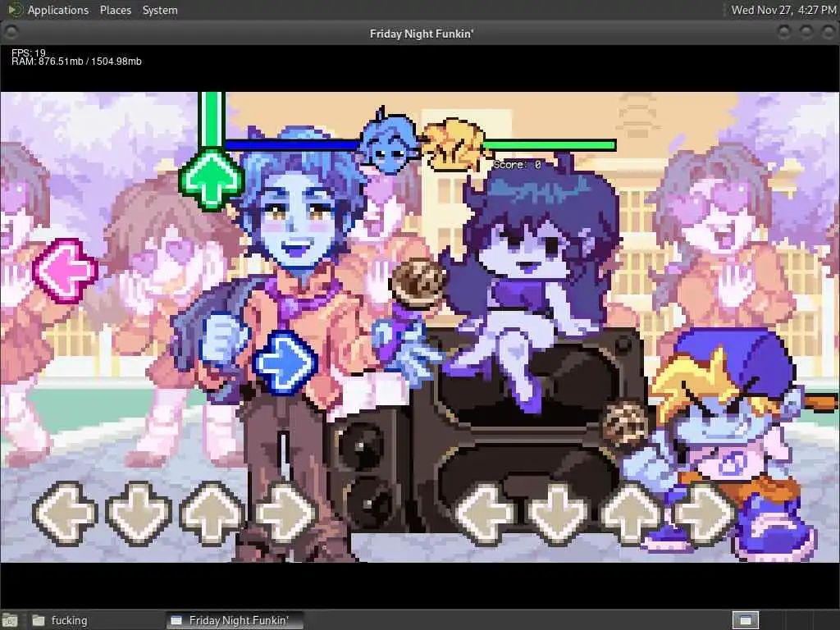Click the falling pink left arrow note
Screen dimensions: 840x630
click(66, 271)
